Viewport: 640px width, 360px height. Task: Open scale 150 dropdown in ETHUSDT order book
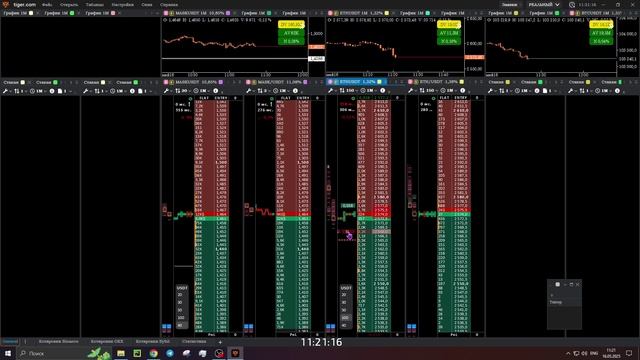tap(349, 91)
